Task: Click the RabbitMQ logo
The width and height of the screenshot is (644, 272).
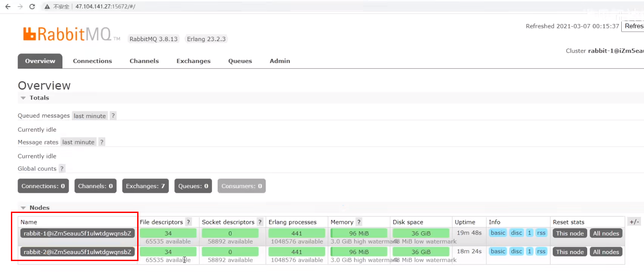Action: pos(72,34)
